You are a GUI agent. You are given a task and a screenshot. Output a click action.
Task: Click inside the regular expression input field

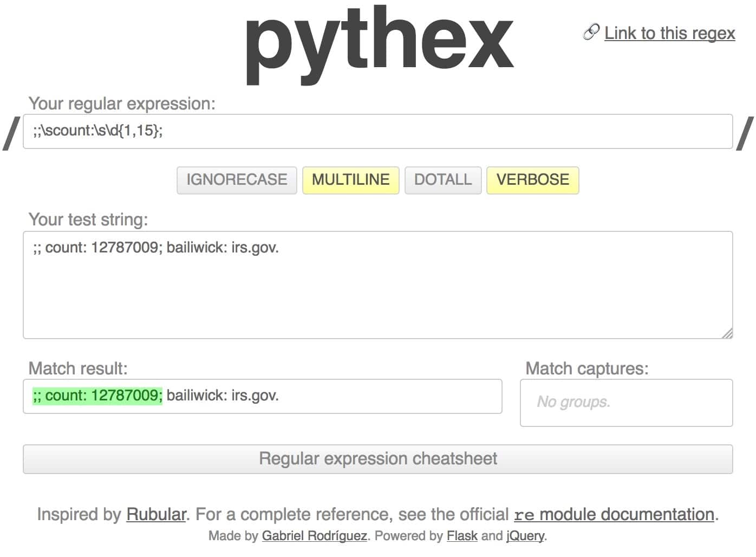(378, 131)
